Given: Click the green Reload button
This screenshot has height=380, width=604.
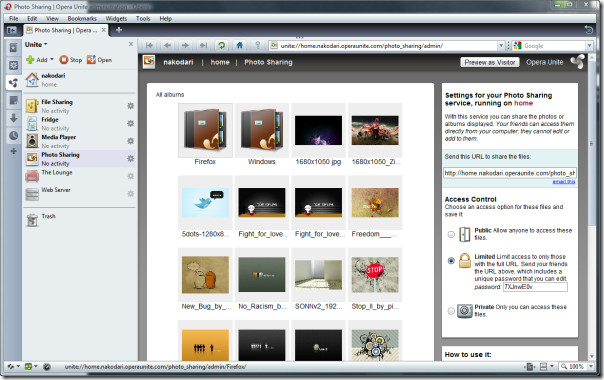Looking at the screenshot, I should (x=221, y=45).
